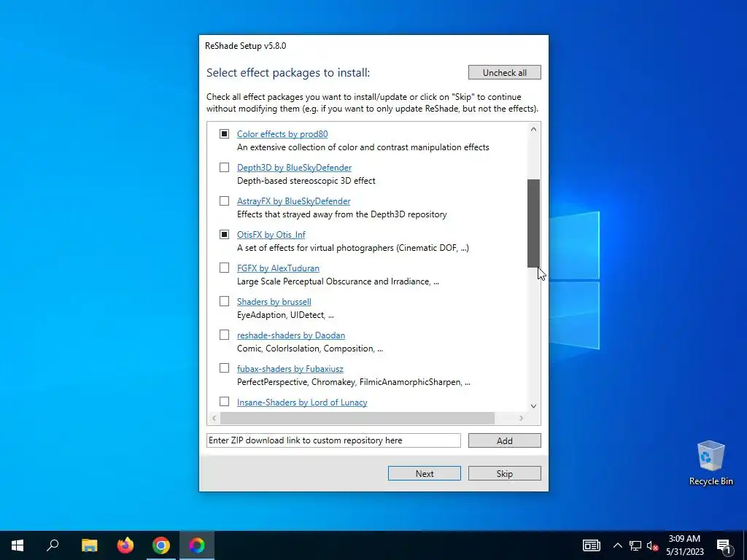Click the vertical scrollbar thumb
Viewport: 747px width, 560px height.
pyautogui.click(x=533, y=223)
